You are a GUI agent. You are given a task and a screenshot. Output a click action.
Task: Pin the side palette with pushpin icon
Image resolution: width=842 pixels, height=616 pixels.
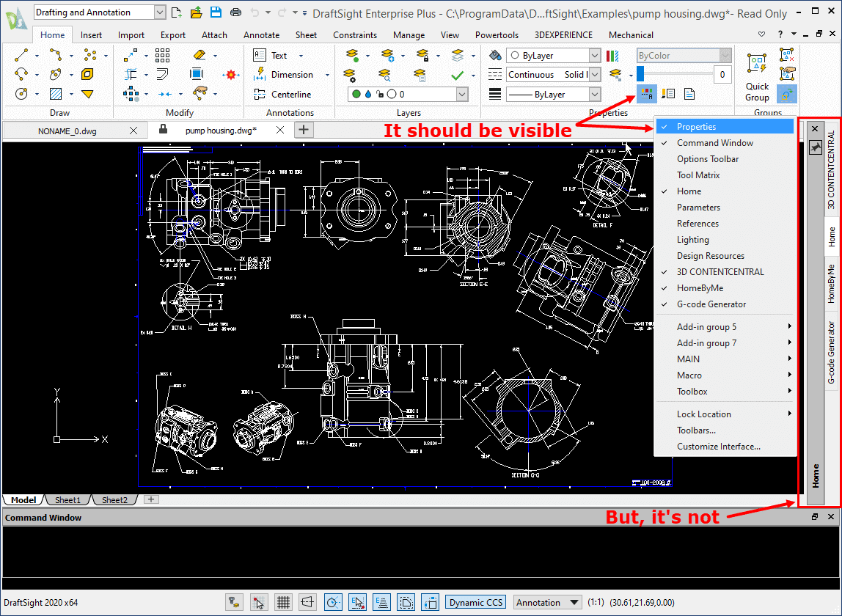pyautogui.click(x=816, y=147)
